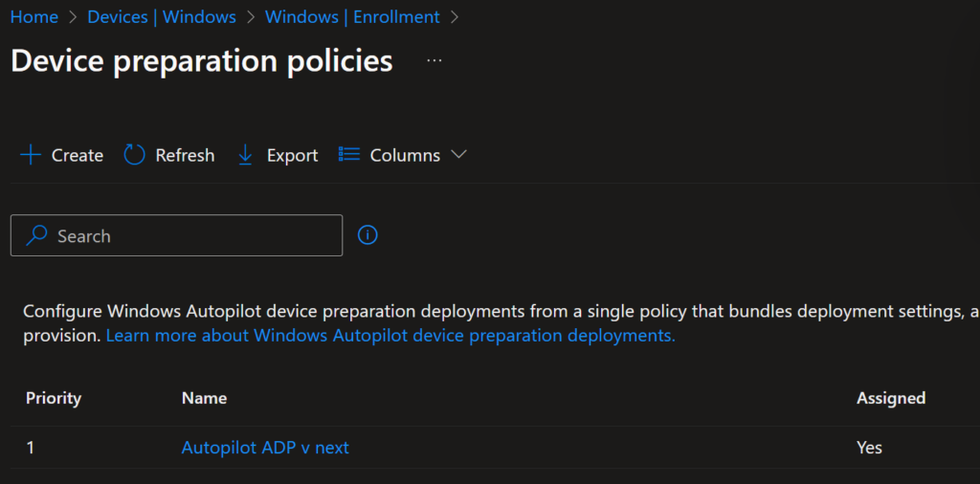The image size is (980, 484).
Task: Click the Export text label
Action: coord(293,155)
